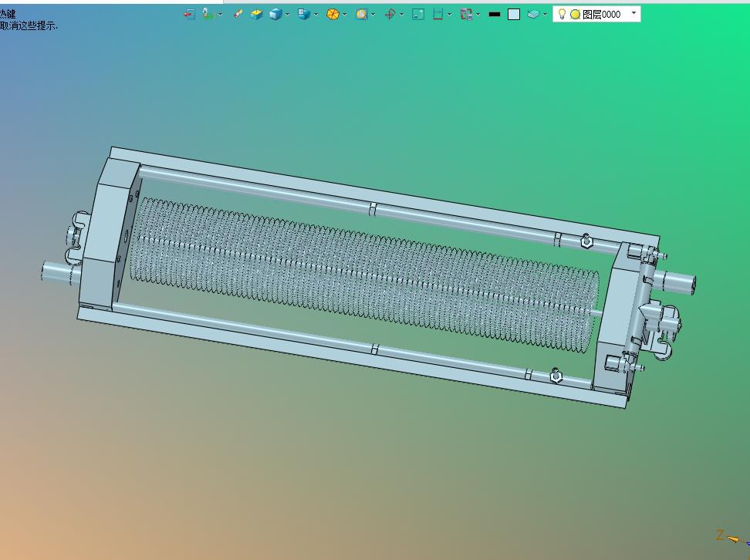Click the black line style swatch
The width and height of the screenshot is (750, 560).
[495, 15]
